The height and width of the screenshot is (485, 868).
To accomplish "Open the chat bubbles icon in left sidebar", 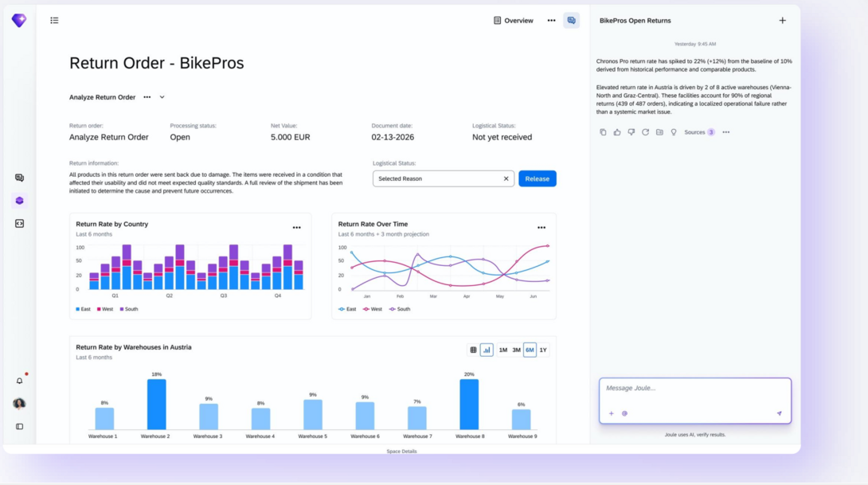I will point(19,178).
